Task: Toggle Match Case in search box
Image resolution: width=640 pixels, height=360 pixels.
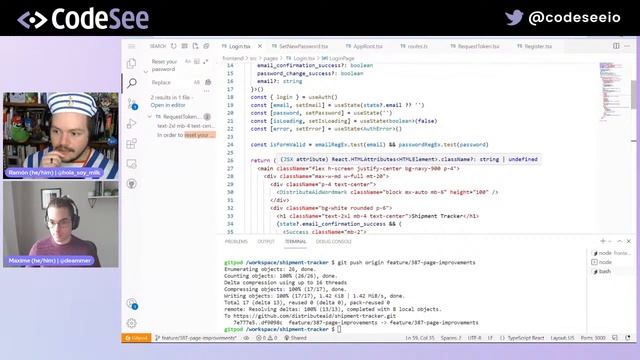Action: click(188, 61)
